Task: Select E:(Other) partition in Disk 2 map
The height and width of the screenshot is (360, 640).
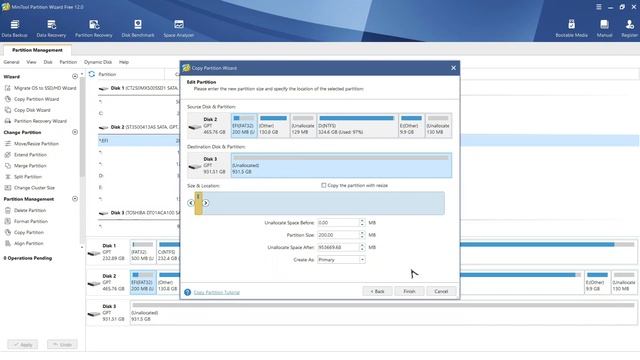Action: point(597,282)
